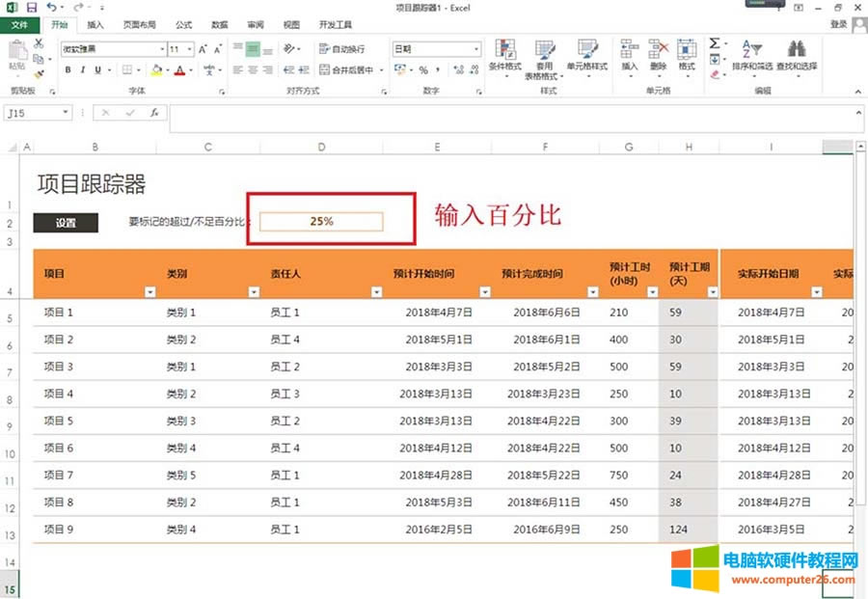Open the font size dropdown
This screenshot has width=868, height=599.
click(x=190, y=48)
